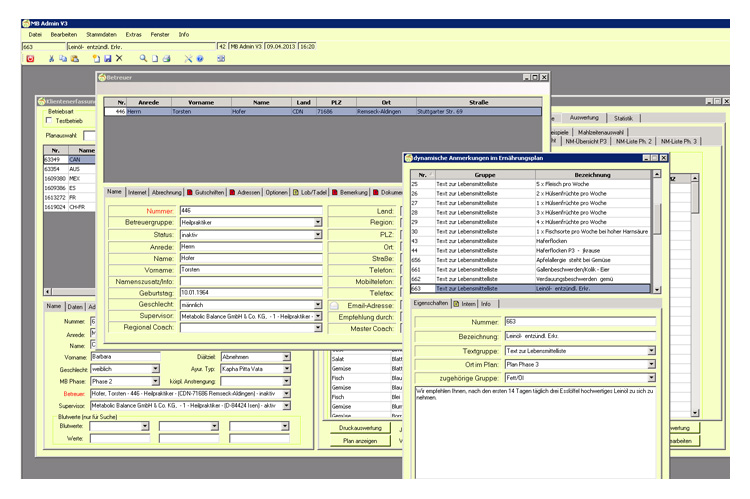Viewport: 750px width, 499px height.
Task: Click the Plan anzeigen button
Action: tap(360, 441)
